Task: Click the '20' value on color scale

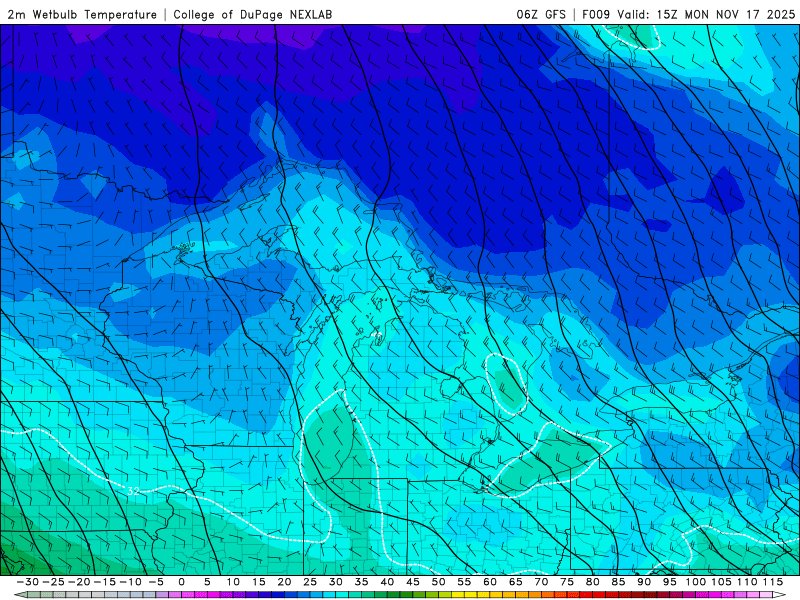Action: point(284,582)
